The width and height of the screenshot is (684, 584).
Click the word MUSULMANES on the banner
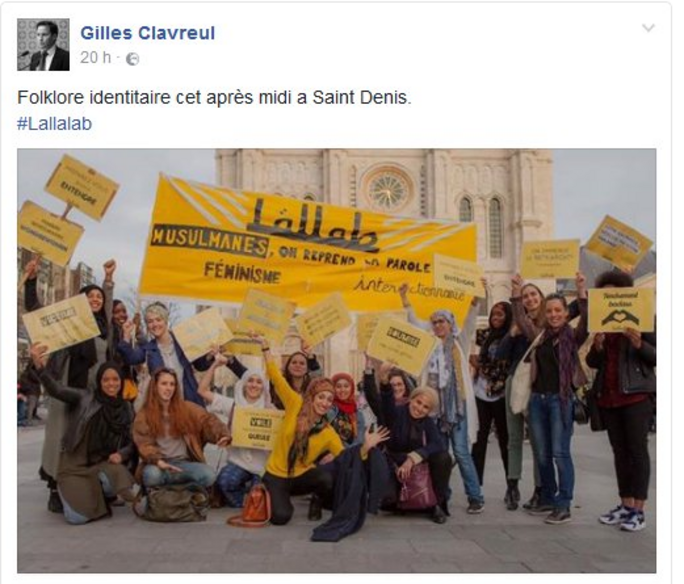209,242
